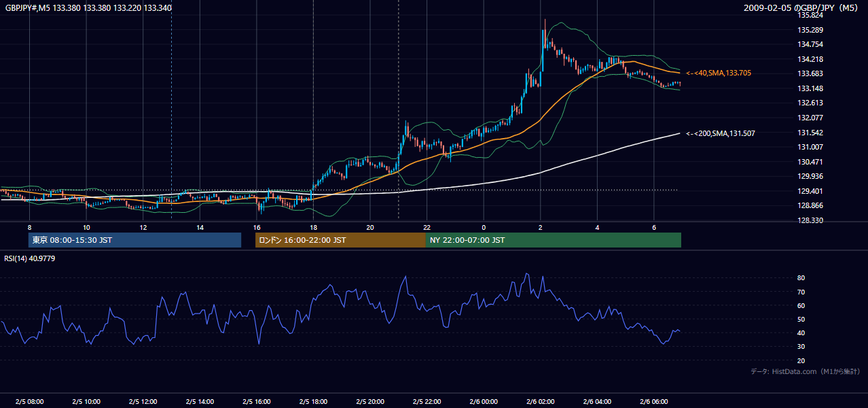Image resolution: width=868 pixels, height=408 pixels.
Task: Click price axis label 129.401
Action: coord(809,191)
